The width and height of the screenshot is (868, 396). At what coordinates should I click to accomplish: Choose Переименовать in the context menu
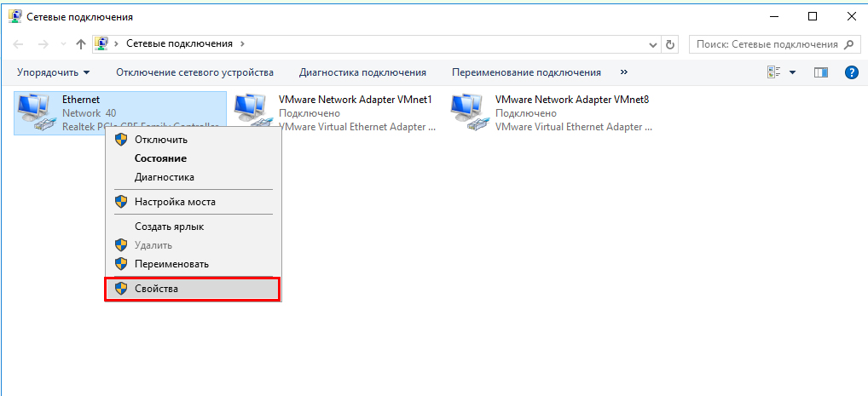[193, 264]
